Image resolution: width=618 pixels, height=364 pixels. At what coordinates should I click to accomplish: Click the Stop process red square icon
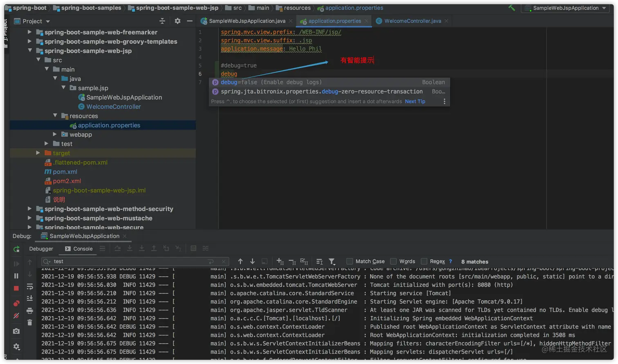click(16, 288)
